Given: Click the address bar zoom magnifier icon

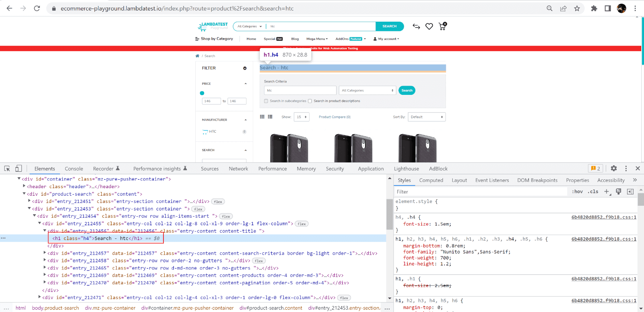Looking at the screenshot, I should click(x=549, y=8).
